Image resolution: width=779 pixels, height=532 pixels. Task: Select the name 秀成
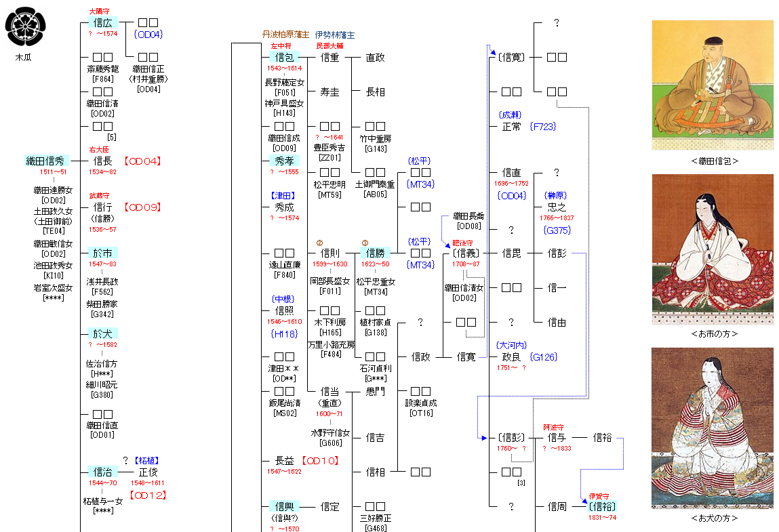tap(285, 207)
